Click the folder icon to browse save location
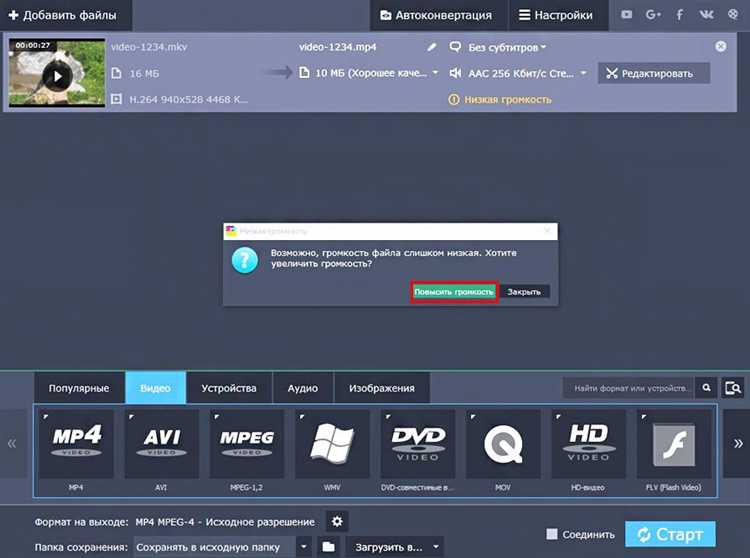This screenshot has height=558, width=750. (x=328, y=547)
